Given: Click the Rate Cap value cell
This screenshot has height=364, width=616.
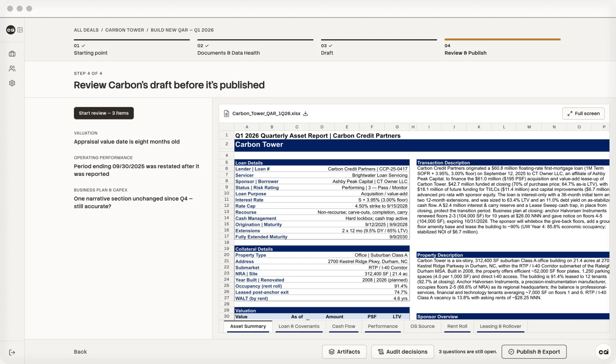Looking at the screenshot, I should [381, 206].
